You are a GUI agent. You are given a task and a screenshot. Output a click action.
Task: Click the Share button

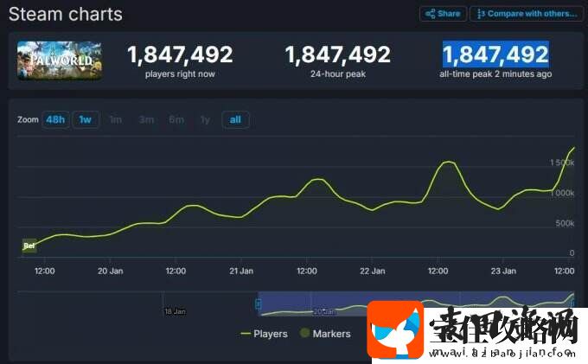tap(443, 14)
